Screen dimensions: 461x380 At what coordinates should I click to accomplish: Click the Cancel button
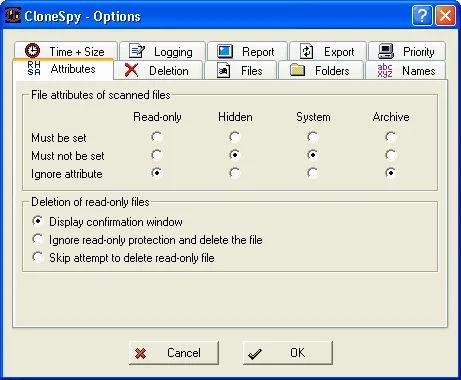click(174, 353)
